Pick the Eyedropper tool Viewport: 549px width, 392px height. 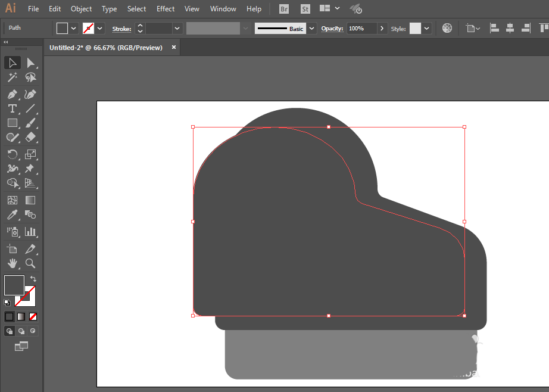pyautogui.click(x=13, y=214)
